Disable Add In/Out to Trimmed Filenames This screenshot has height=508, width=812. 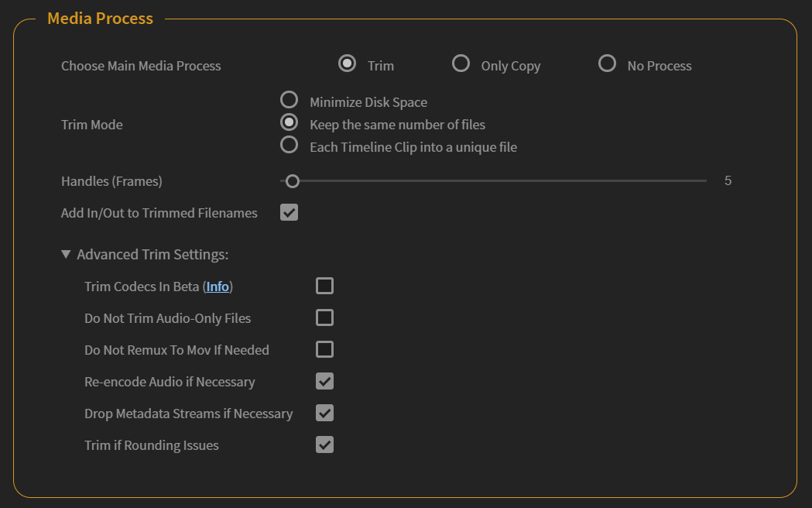[289, 211]
